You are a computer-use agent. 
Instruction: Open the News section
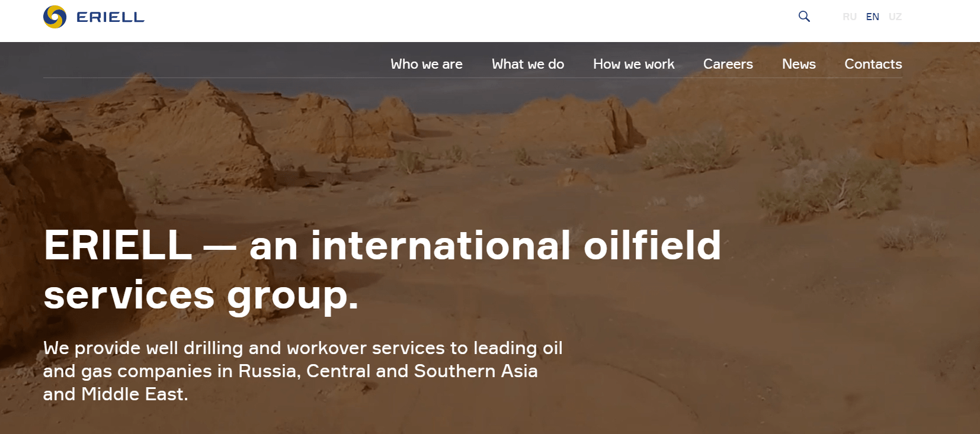coord(799,64)
